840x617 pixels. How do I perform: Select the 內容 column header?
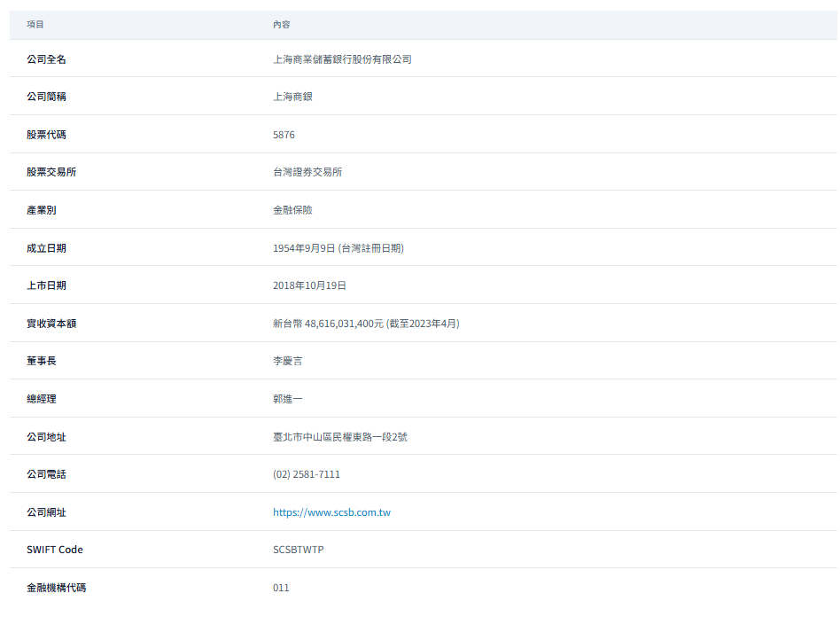(281, 25)
